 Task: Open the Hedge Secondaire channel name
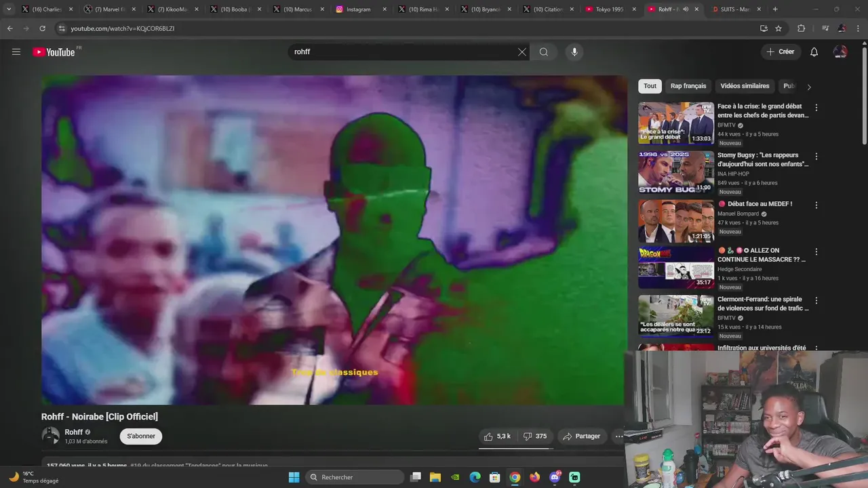coord(740,269)
